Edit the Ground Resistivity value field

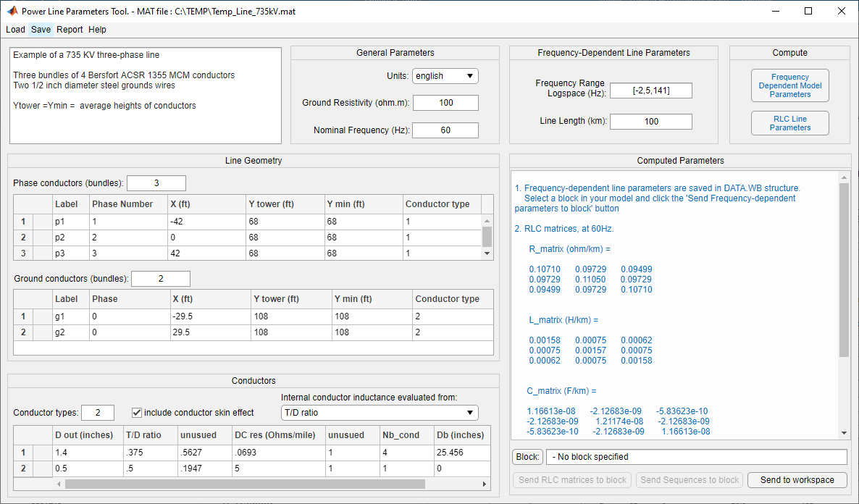coord(445,103)
